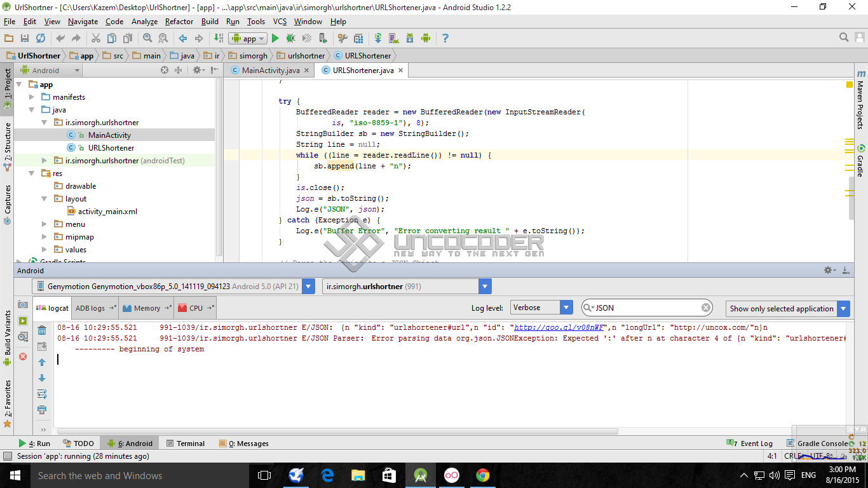This screenshot has width=868, height=488.
Task: Open the app run configuration dropdown
Action: (x=248, y=38)
